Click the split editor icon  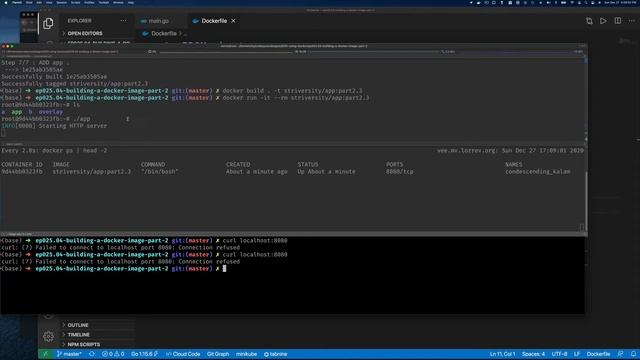pyautogui.click(x=618, y=21)
